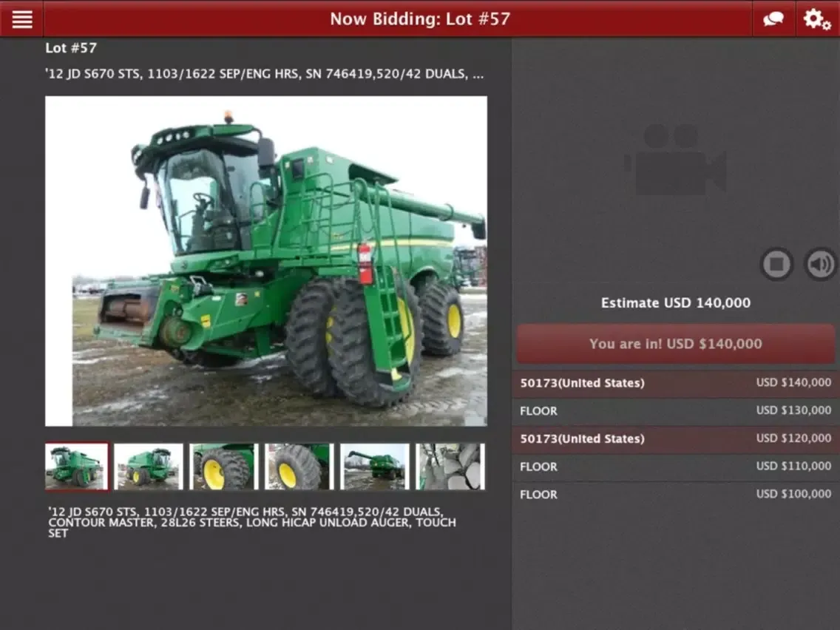840x630 pixels.
Task: Toggle the stop control beside the speaker
Action: pos(777,264)
